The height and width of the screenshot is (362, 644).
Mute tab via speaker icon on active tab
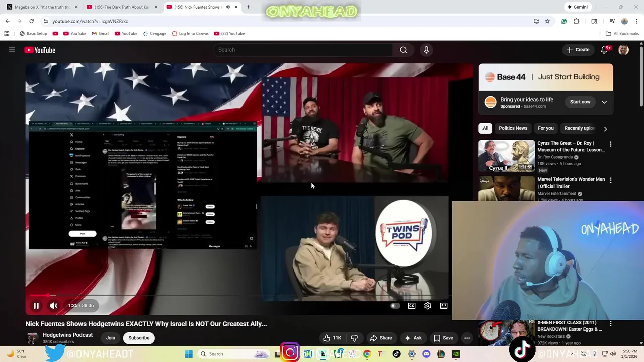point(228,7)
